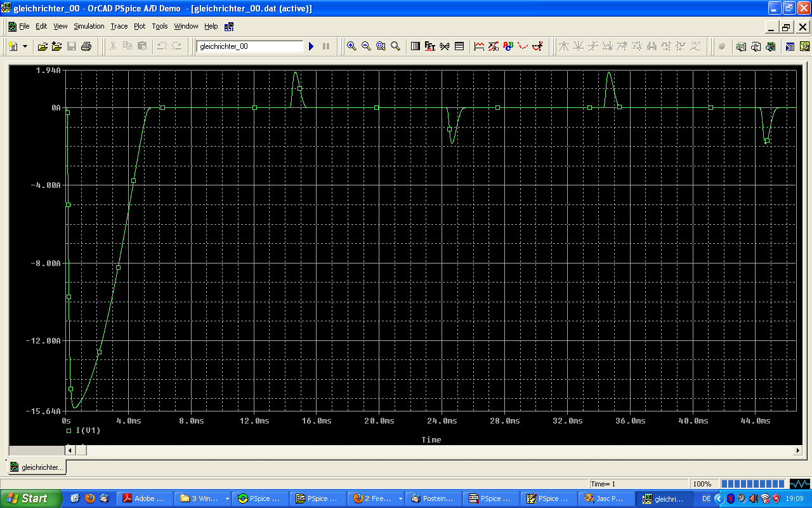Click the Firefox quick launch icon
The image size is (812, 508).
point(89,498)
